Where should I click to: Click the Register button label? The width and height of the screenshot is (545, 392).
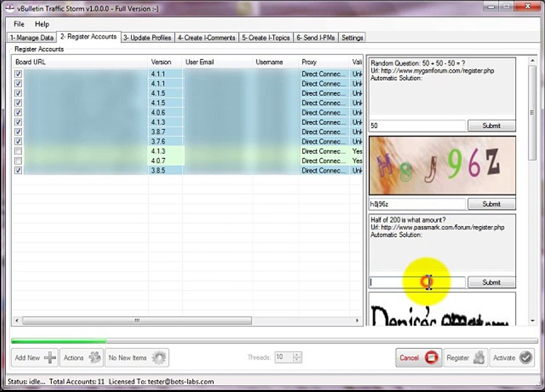click(x=458, y=358)
